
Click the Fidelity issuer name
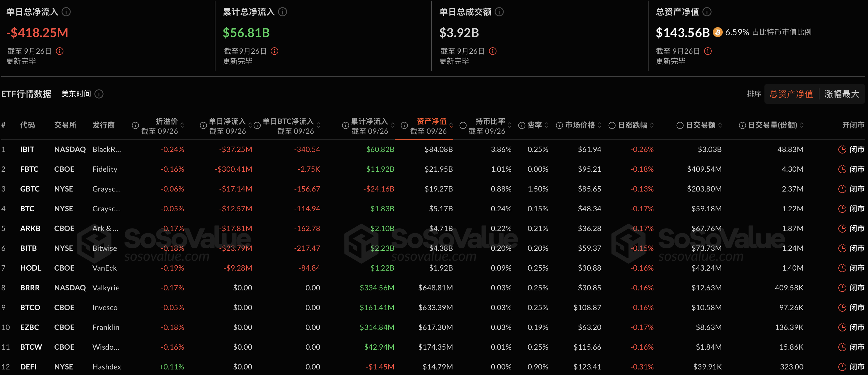tap(105, 169)
